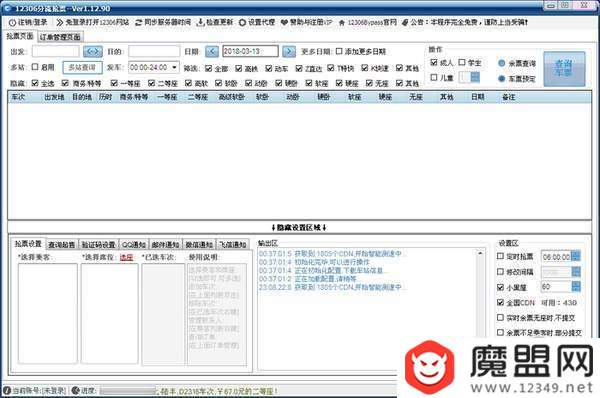This screenshot has width=600, height=398.
Task: Open the 飞信通知 tab
Action: pos(233,245)
